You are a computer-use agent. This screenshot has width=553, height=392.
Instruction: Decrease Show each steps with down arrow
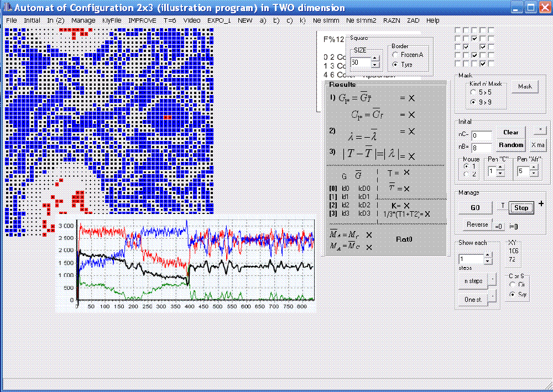pos(487,262)
